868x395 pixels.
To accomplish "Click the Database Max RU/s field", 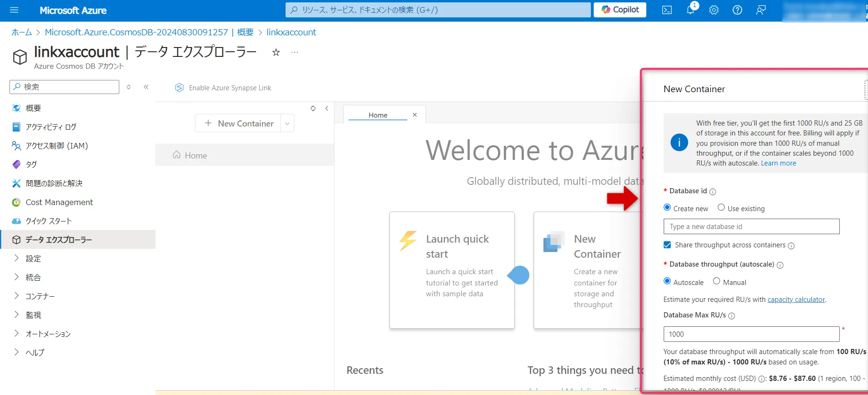I will (751, 334).
